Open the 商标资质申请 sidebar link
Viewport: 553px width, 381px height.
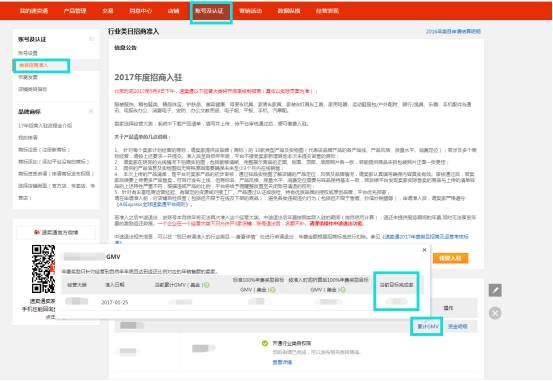point(56,174)
